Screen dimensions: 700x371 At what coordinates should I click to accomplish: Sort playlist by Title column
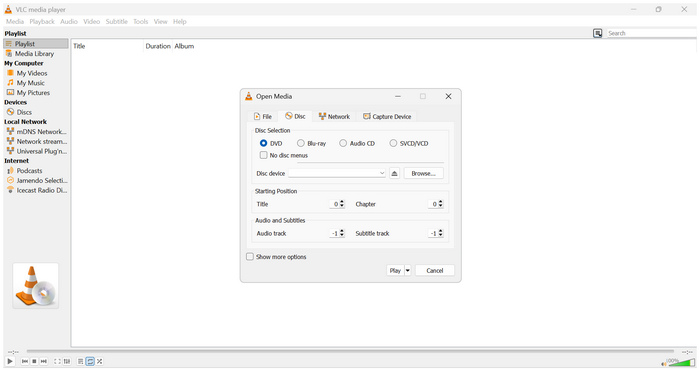[x=107, y=46]
